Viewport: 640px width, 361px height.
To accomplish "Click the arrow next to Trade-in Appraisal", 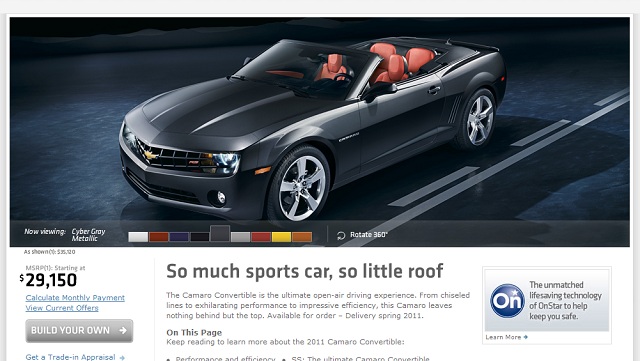I will coord(122,358).
